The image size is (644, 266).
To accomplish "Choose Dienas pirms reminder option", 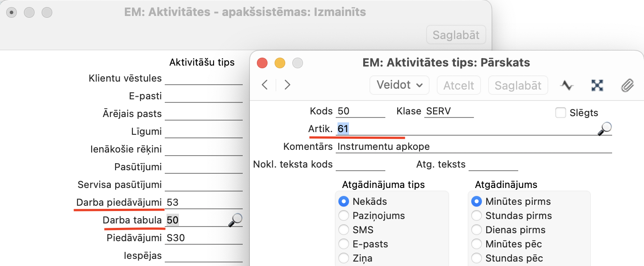I will (476, 230).
